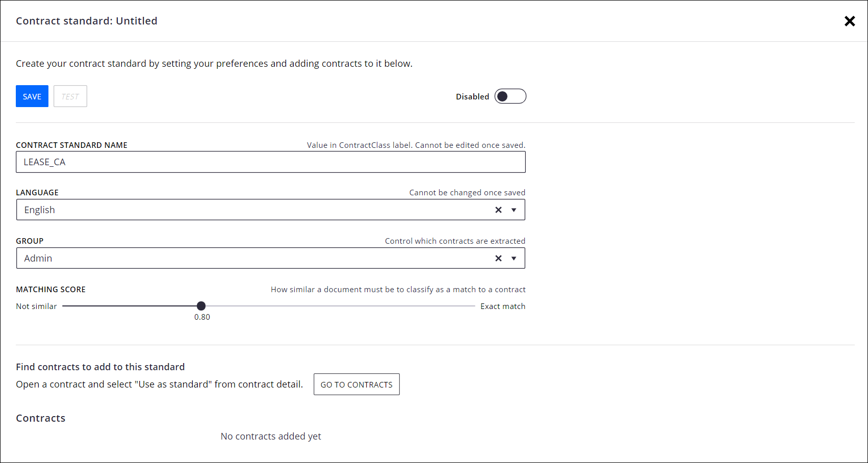Screen dimensions: 868x463
Task: Clear the English language selection
Action: coord(498,210)
